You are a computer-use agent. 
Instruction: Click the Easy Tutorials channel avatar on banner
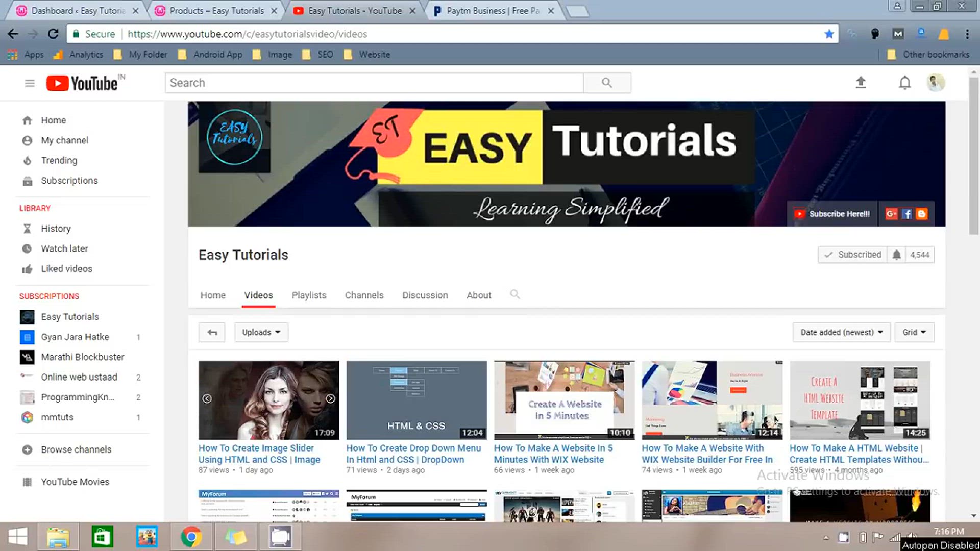point(234,137)
